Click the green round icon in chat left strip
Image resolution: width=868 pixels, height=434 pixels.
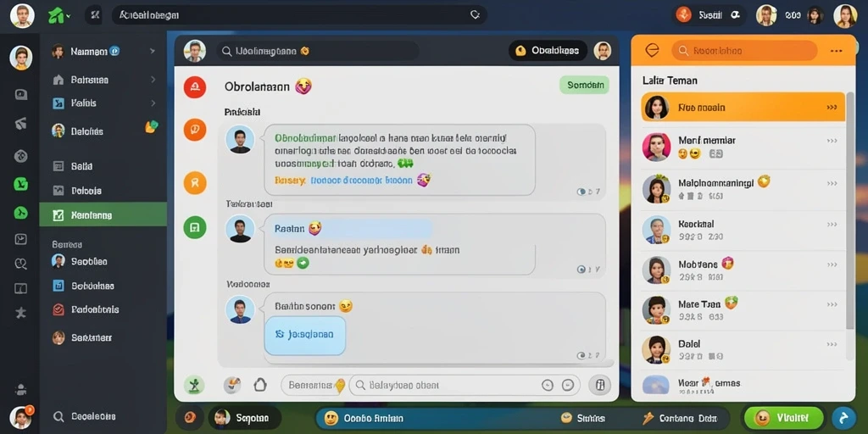coord(195,227)
